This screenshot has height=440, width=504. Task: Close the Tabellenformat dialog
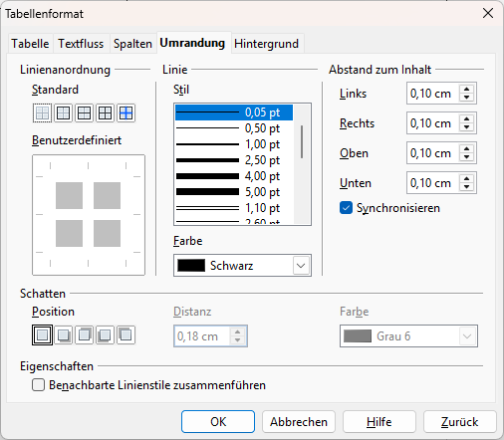pyautogui.click(x=488, y=14)
